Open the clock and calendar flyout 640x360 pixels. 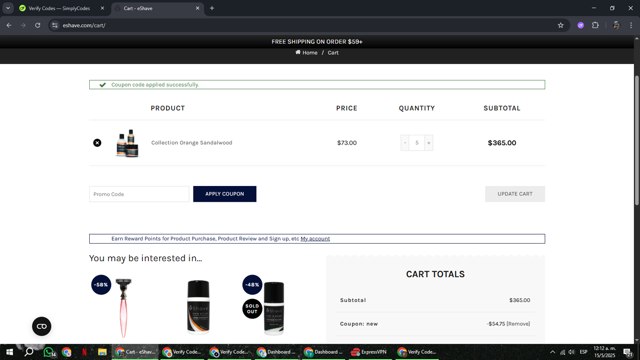pyautogui.click(x=604, y=352)
